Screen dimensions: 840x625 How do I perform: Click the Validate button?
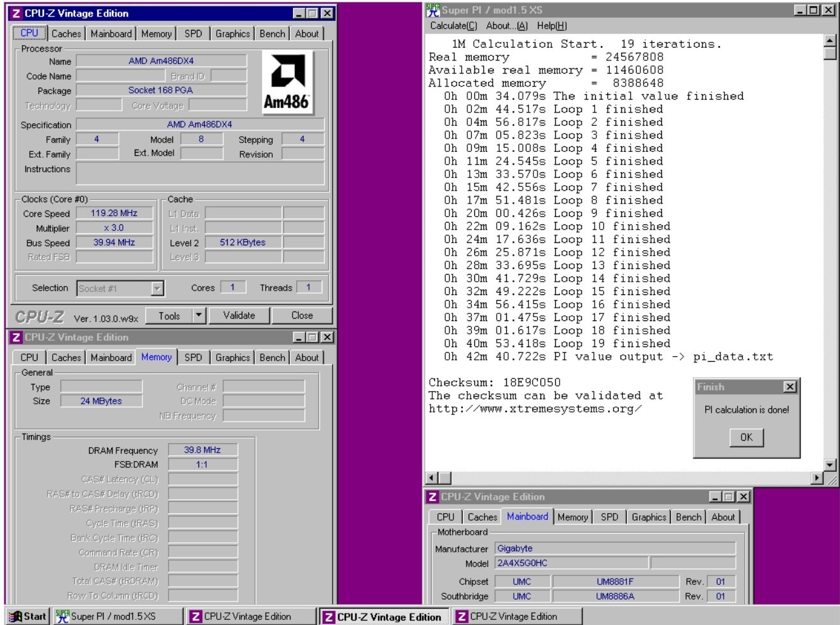pos(239,316)
